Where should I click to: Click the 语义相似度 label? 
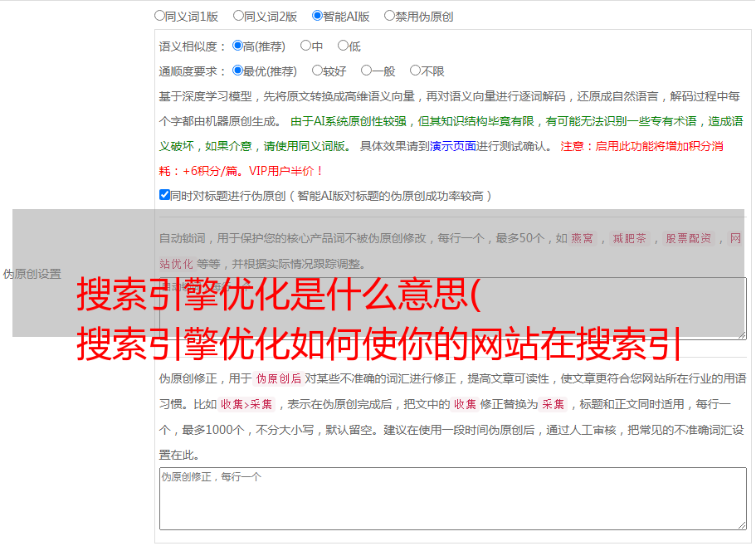click(193, 46)
